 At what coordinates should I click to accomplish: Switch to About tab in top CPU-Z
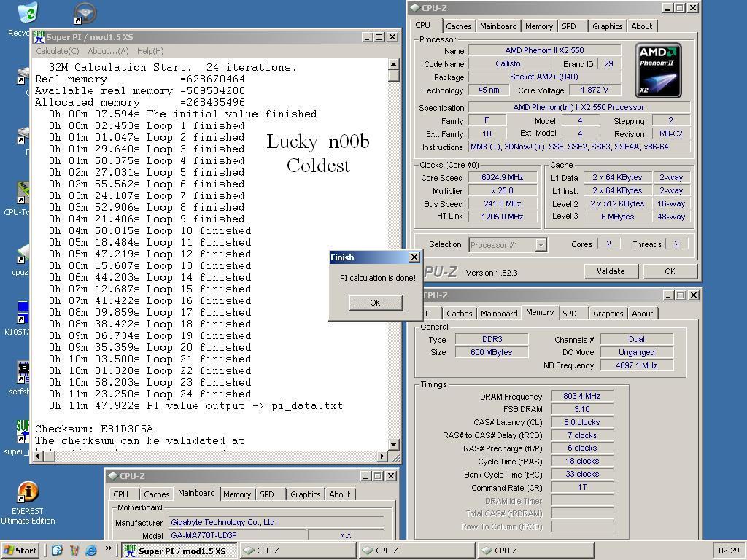tap(642, 26)
